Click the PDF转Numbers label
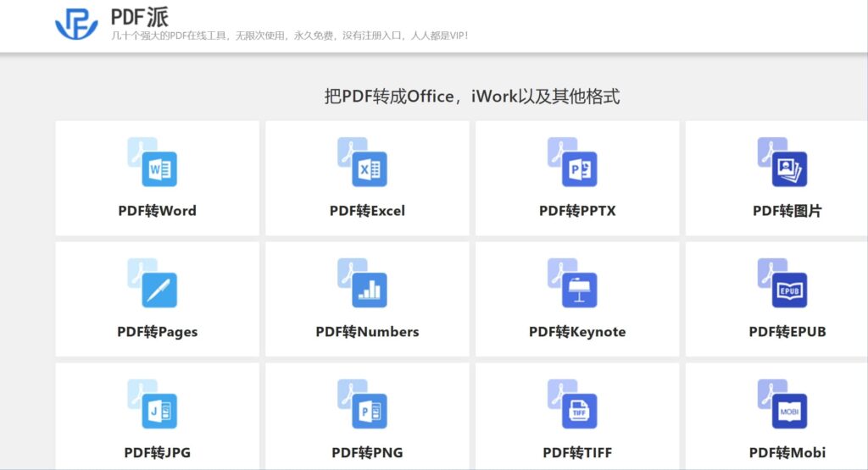This screenshot has width=868, height=470. pos(367,332)
